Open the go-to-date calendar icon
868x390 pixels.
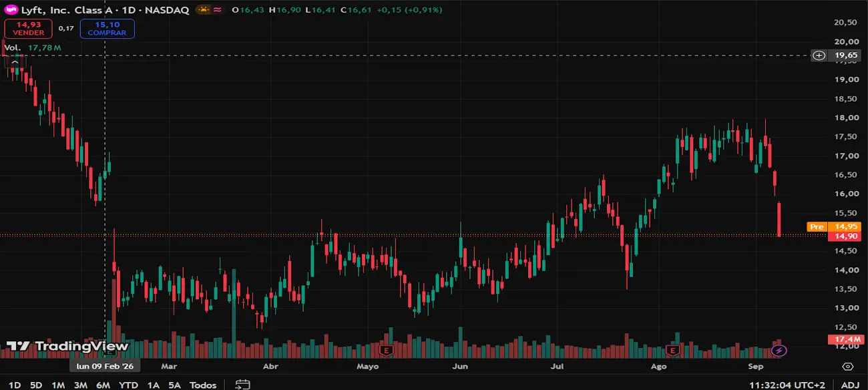tap(242, 385)
